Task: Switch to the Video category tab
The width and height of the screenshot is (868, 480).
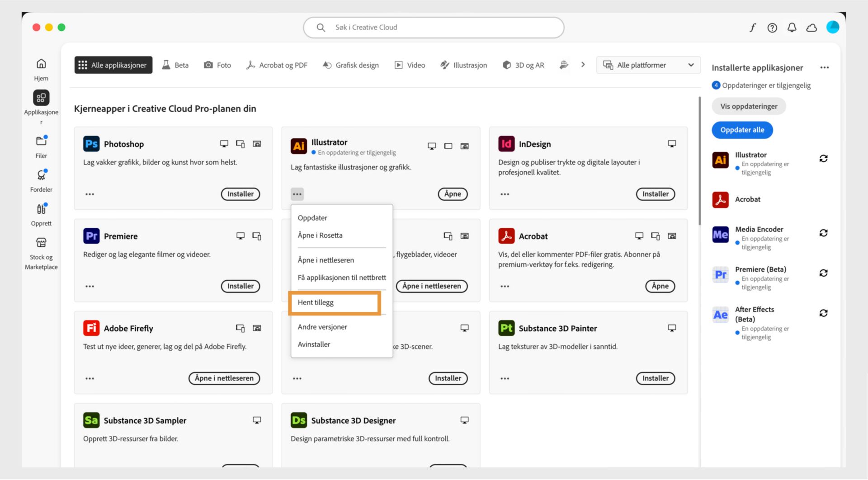Action: point(410,65)
